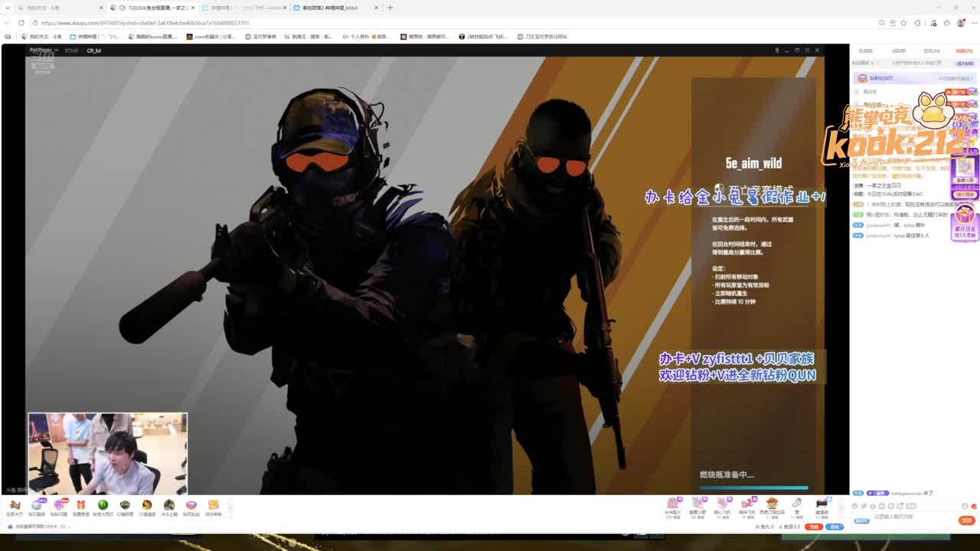The height and width of the screenshot is (551, 980).
Task: Open the 幻境探索 activity icon
Action: [x=125, y=507]
